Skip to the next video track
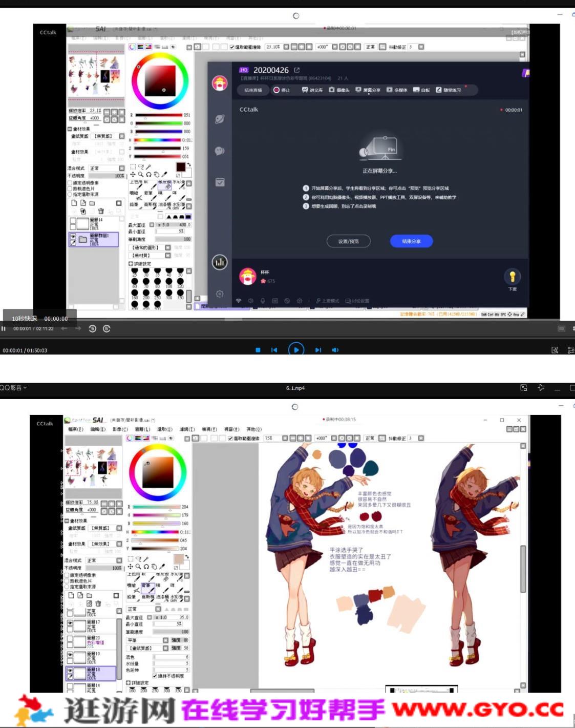This screenshot has height=728, width=575. pyautogui.click(x=318, y=350)
